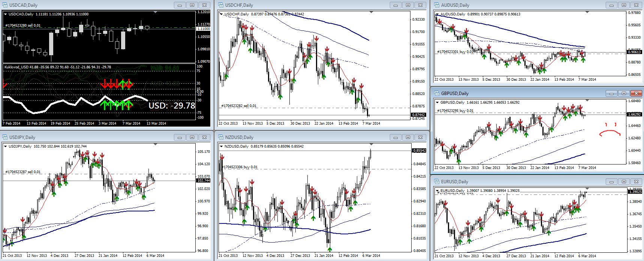Open the dropdown triangle beside NZDUSD,Daily chart label
Viewport: 644px width, 261px height.
point(222,146)
